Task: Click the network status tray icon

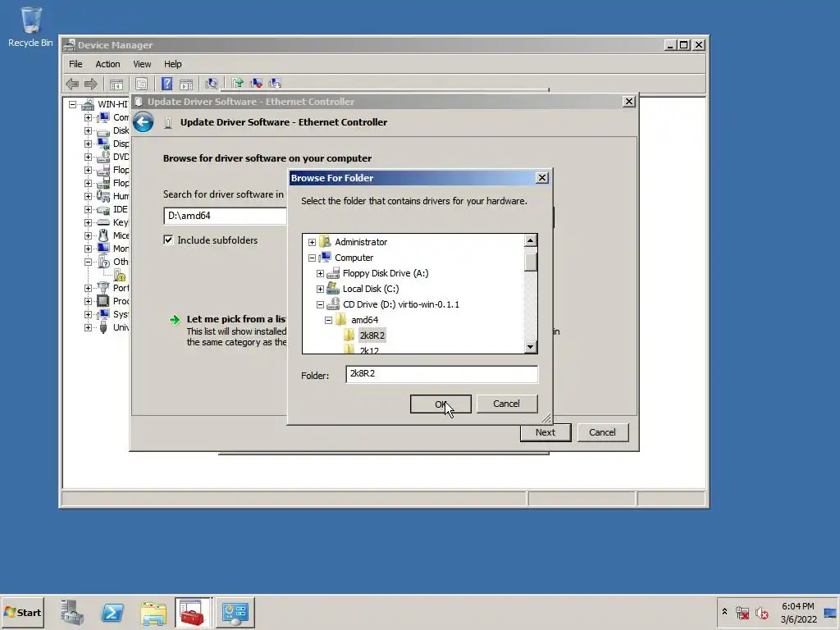Action: point(742,612)
